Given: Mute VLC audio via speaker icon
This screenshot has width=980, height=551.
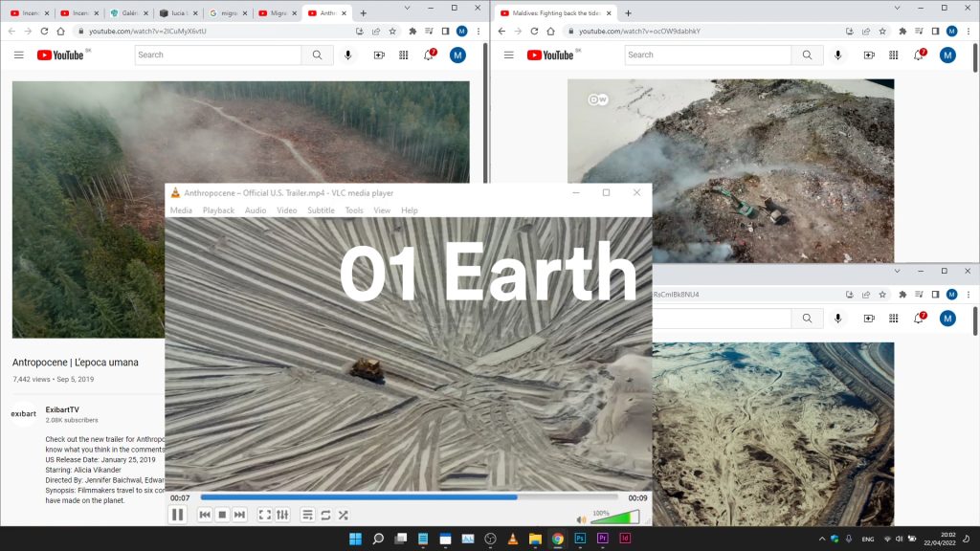Looking at the screenshot, I should click(581, 519).
